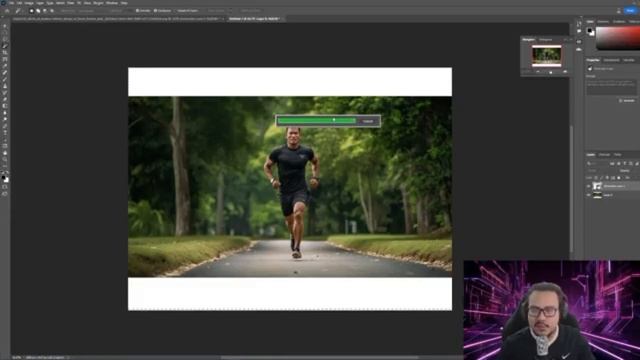
Task: Select the Rectangle shape tool
Action: tap(5, 146)
